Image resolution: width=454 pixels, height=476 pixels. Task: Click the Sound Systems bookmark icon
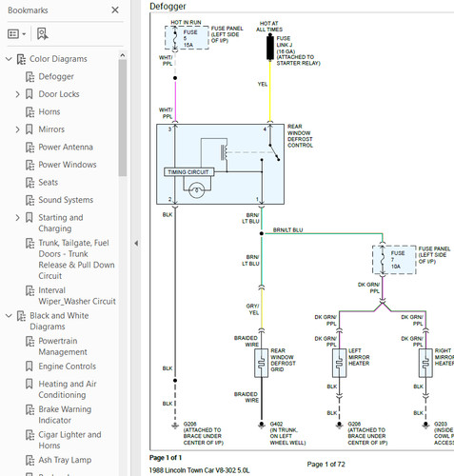tap(30, 200)
